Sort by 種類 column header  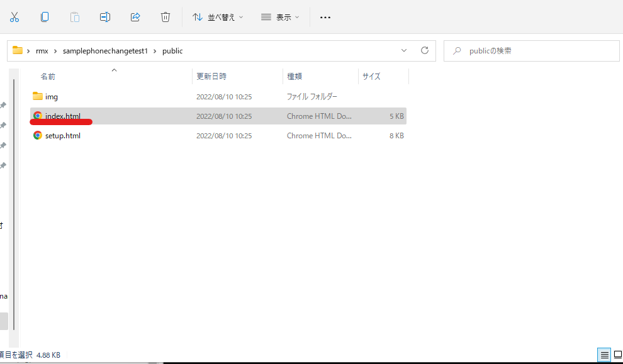[295, 76]
